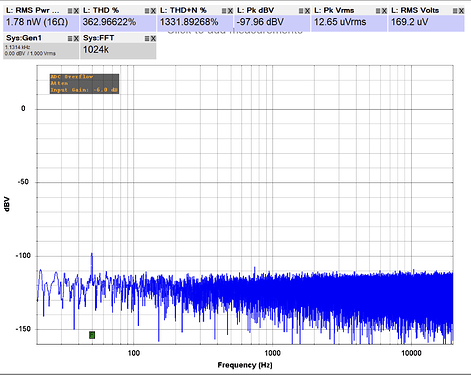Open options icon for Sys:FFT tile
Viewport: 471px width, 375px height.
coord(147,39)
